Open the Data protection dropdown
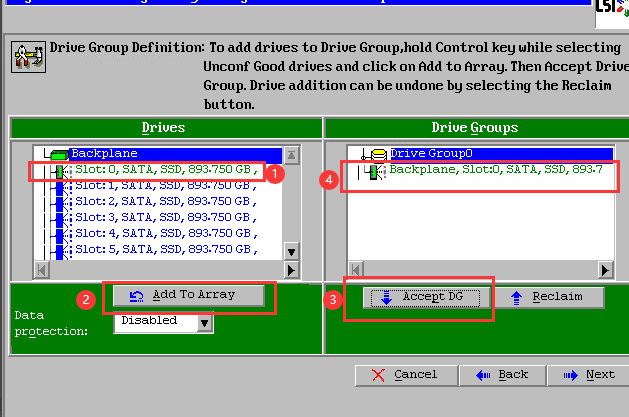Viewport: 629px width, 417px height. (205, 322)
